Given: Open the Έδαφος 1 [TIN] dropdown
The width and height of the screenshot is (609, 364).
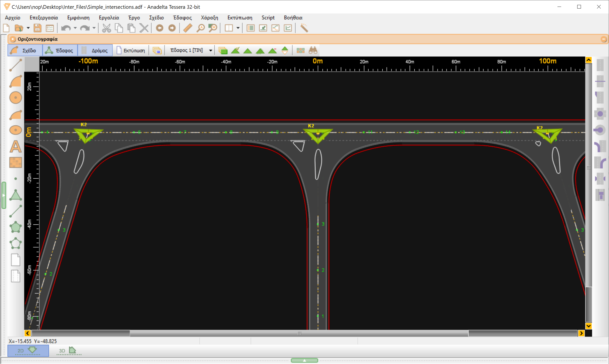Looking at the screenshot, I should [x=210, y=50].
